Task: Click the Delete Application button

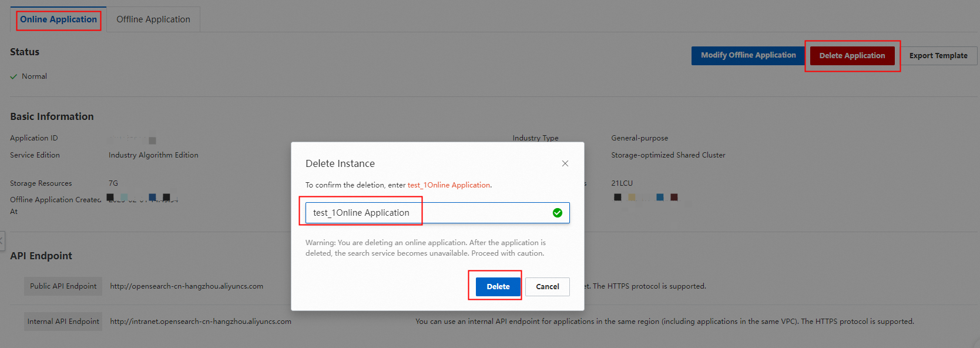Action: (x=852, y=56)
